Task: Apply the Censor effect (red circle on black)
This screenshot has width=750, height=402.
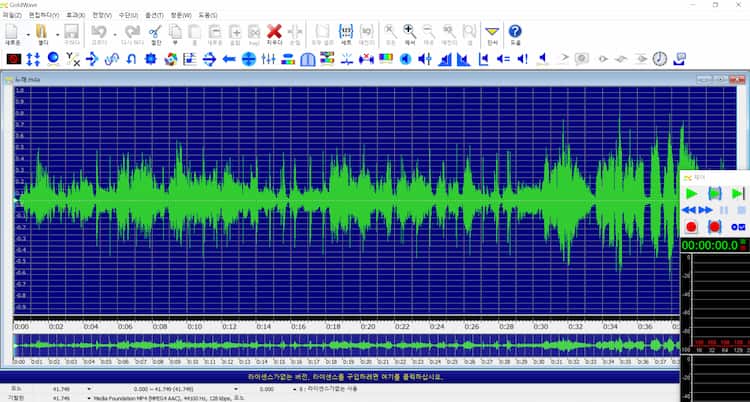Action: tap(13, 59)
